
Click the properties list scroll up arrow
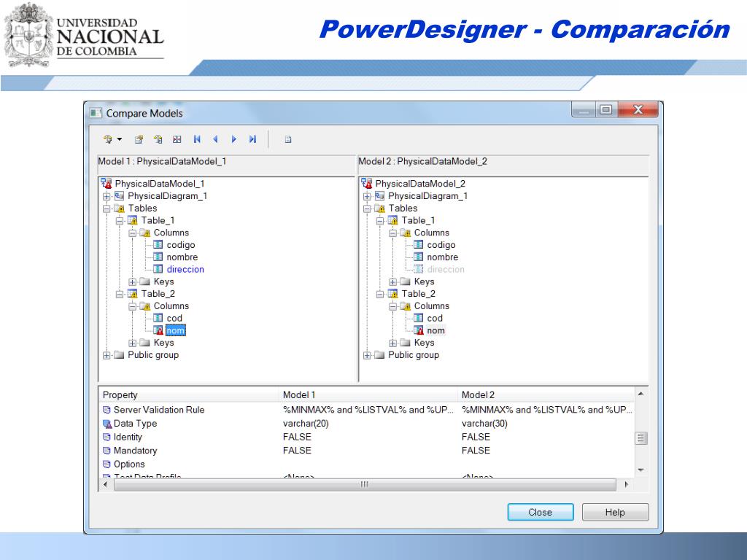pyautogui.click(x=641, y=394)
